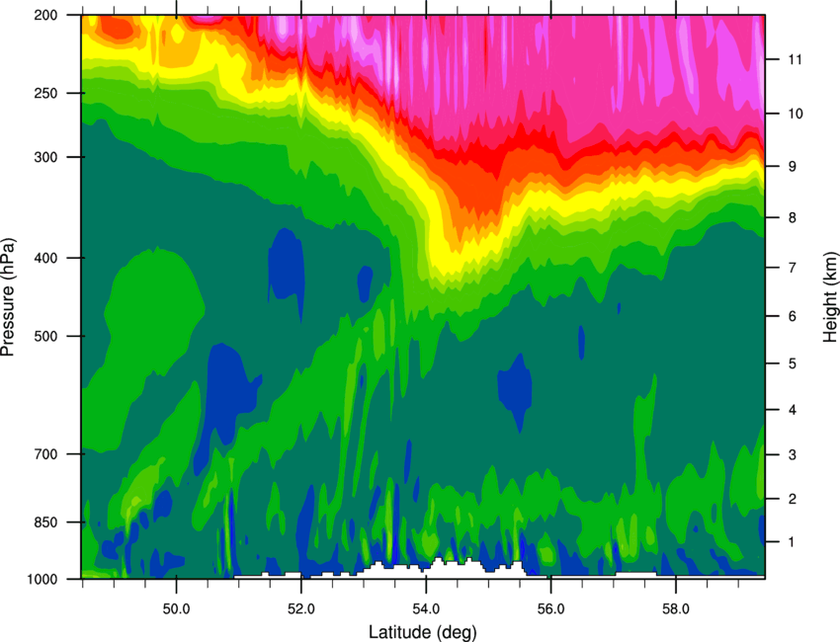Select the 700 pressure tick label
This screenshot has width=840, height=642.
click(46, 454)
